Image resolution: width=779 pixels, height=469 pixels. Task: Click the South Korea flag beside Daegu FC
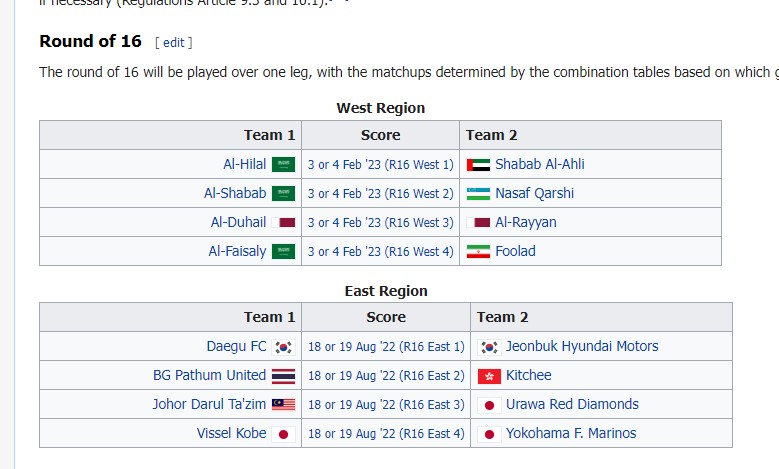pos(284,347)
